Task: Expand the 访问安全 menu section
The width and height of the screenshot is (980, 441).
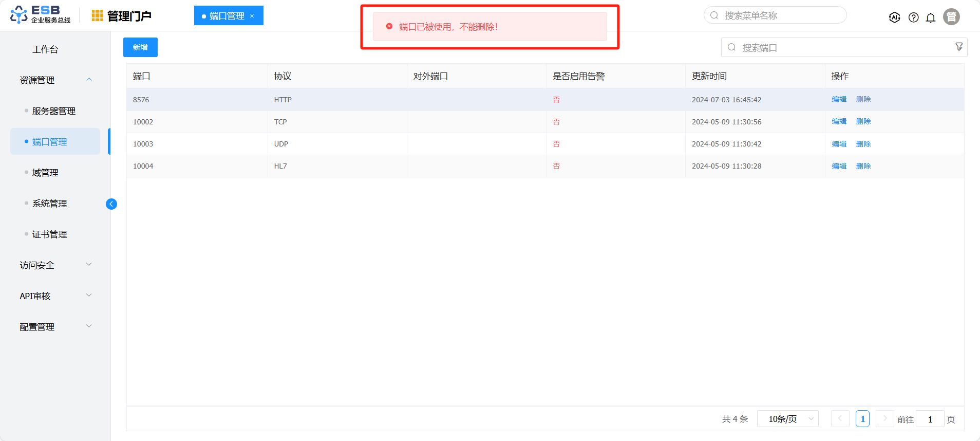Action: [89, 265]
